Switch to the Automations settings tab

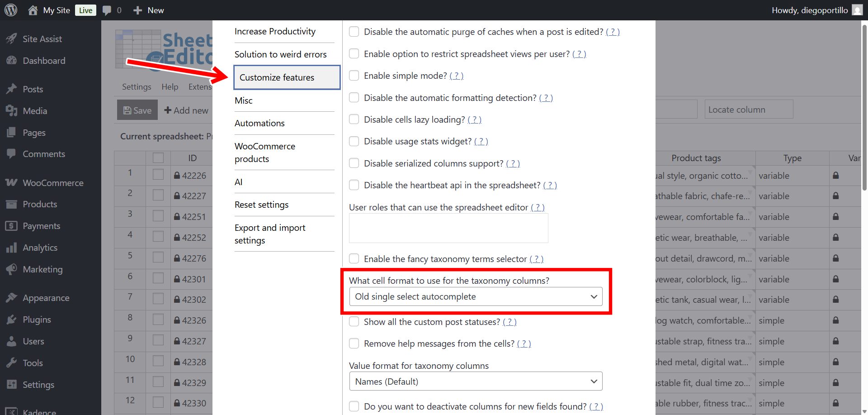pyautogui.click(x=259, y=123)
